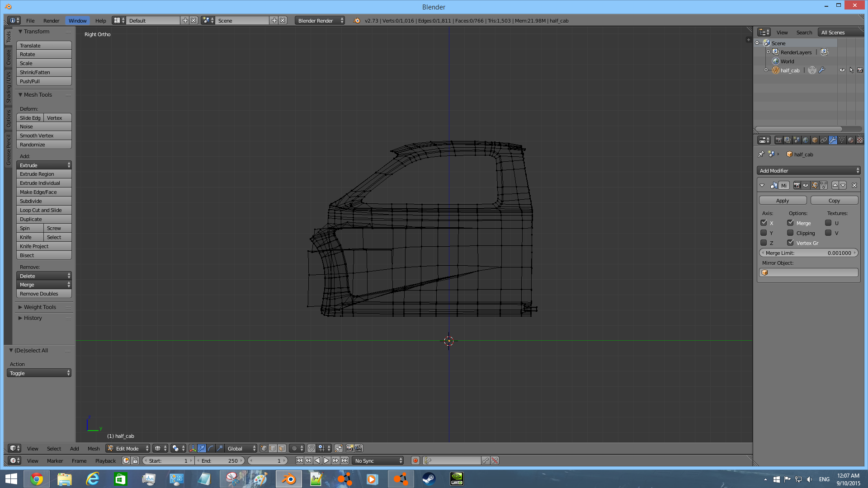Open the Modifiers properties tab (wrench icon)

point(833,140)
